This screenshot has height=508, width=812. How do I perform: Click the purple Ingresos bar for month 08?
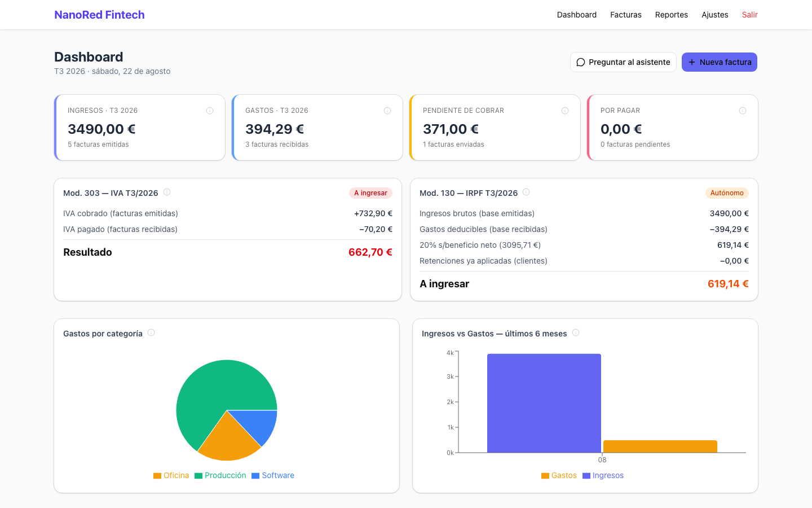(544, 403)
